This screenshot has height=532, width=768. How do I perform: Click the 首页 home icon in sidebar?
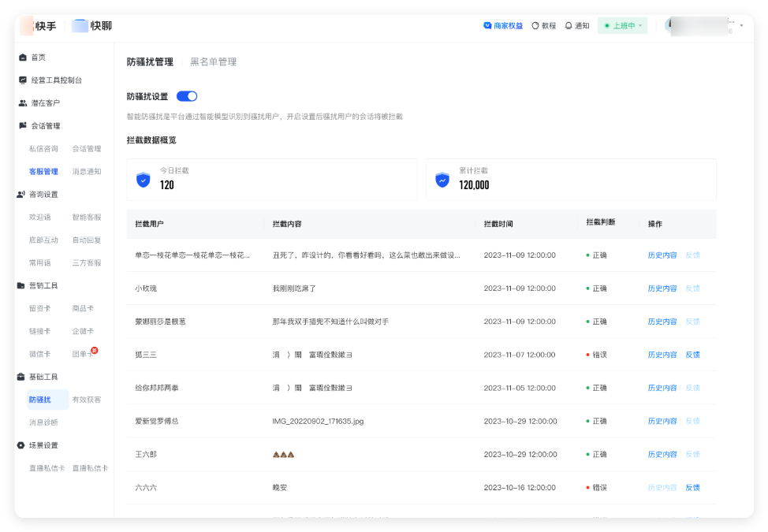[x=21, y=57]
